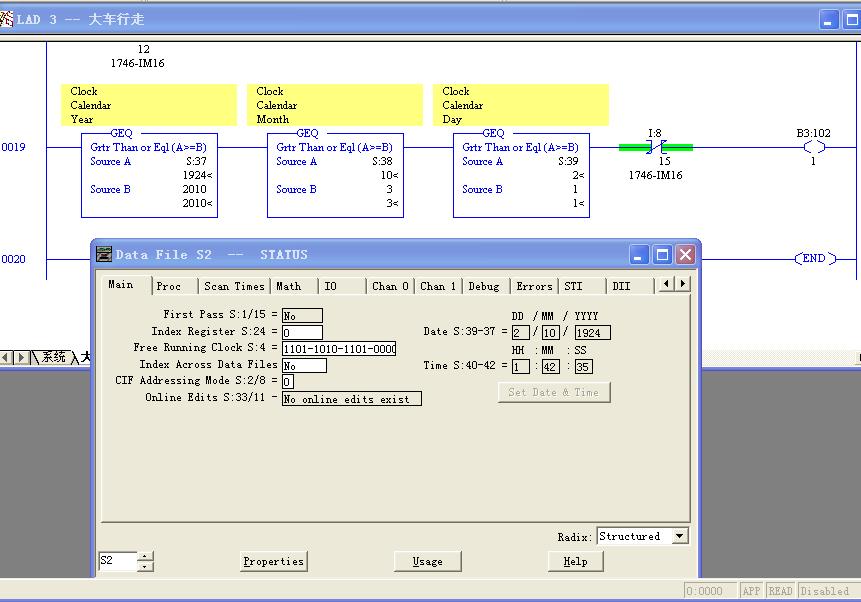The image size is (861, 602).
Task: Click the Online Edits status field
Action: pyautogui.click(x=351, y=399)
